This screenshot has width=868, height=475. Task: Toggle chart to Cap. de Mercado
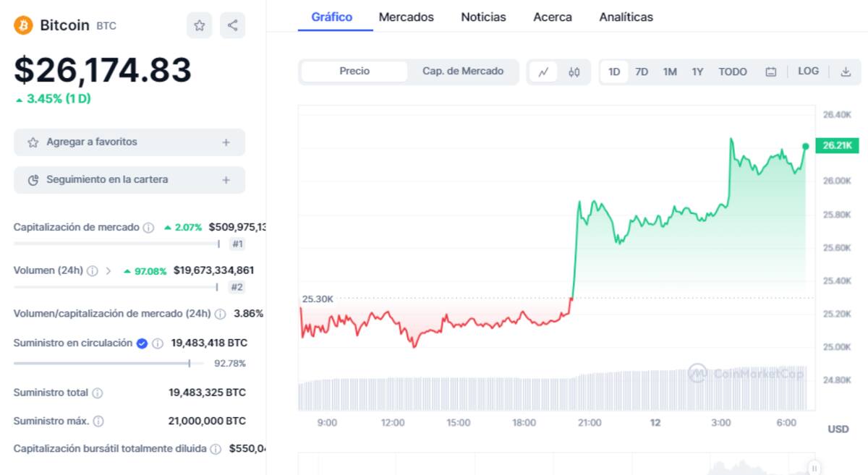(x=463, y=71)
